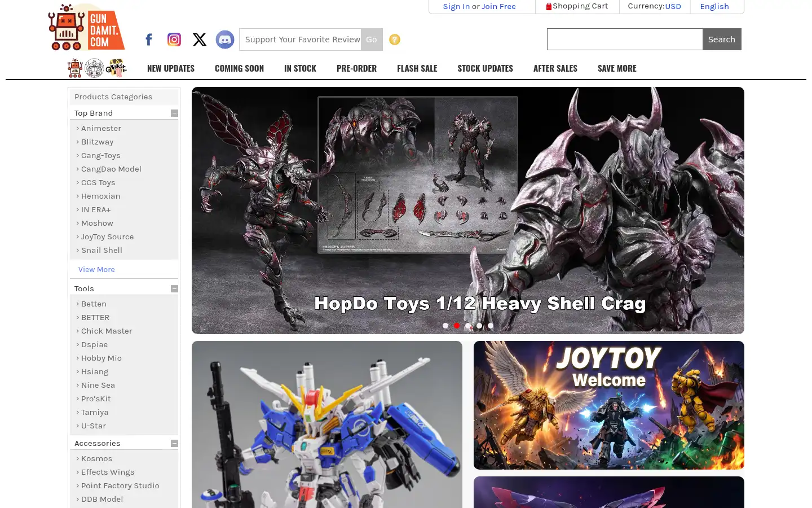Open the Instagram profile icon
812x508 pixels.
(x=174, y=40)
